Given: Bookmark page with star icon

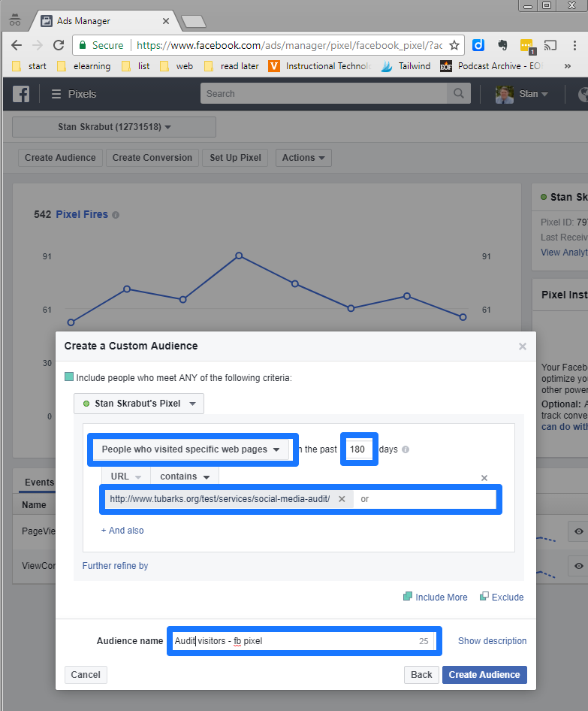Looking at the screenshot, I should click(x=454, y=45).
